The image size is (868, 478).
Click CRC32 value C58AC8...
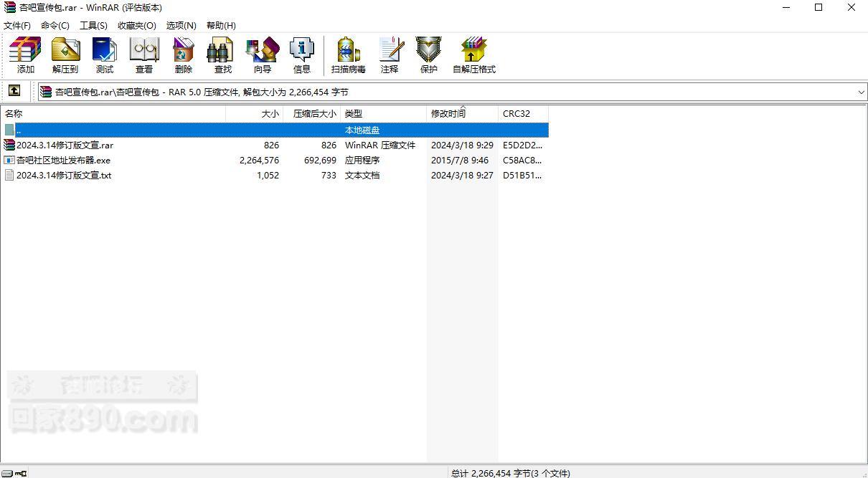(x=522, y=160)
